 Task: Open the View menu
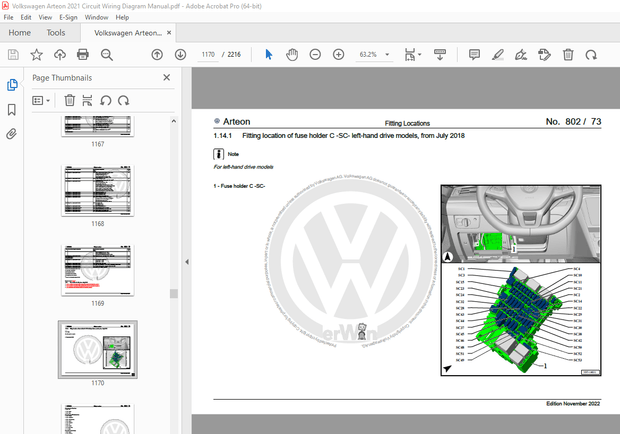[45, 17]
